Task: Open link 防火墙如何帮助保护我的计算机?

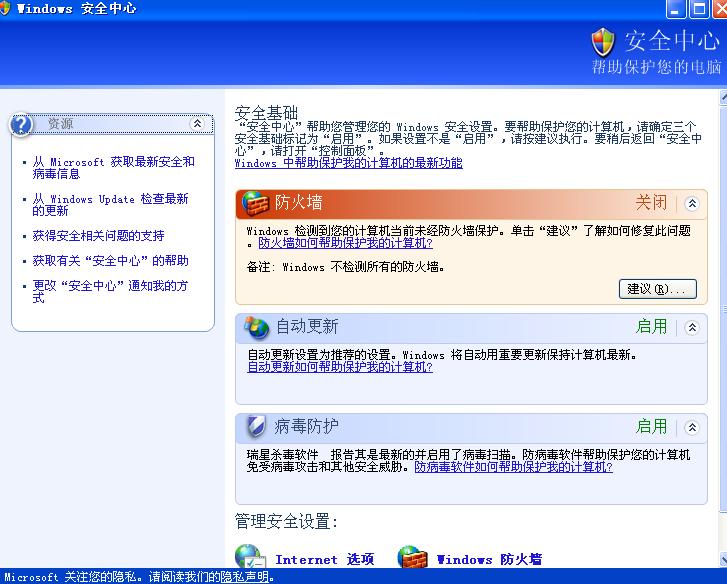Action: pos(345,243)
